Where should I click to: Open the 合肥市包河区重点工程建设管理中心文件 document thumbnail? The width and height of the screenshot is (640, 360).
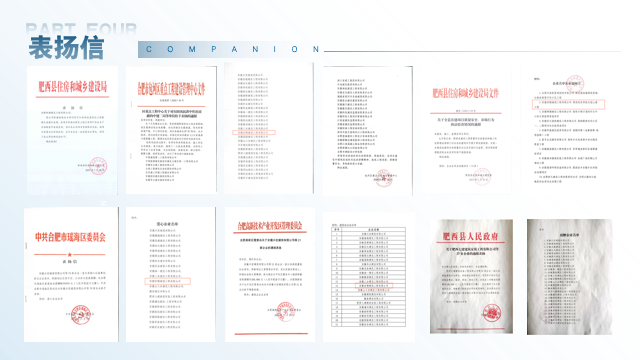coord(171,130)
